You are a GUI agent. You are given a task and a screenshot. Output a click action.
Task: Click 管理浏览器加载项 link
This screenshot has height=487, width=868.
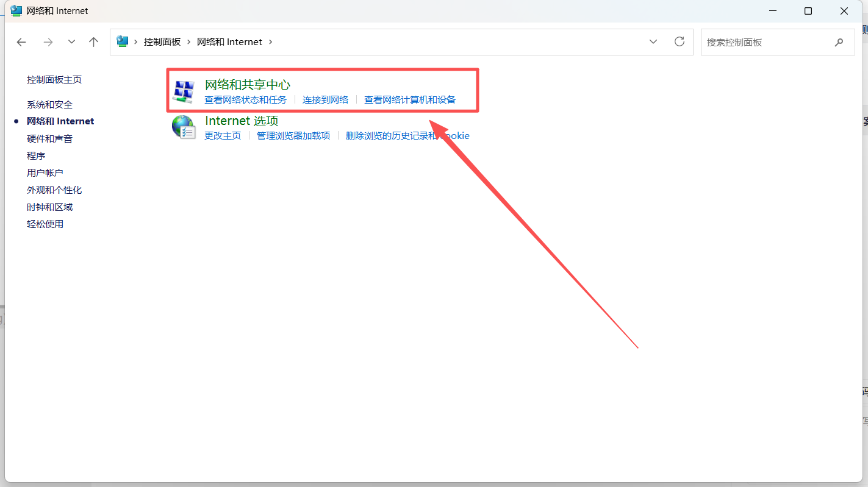(x=293, y=136)
